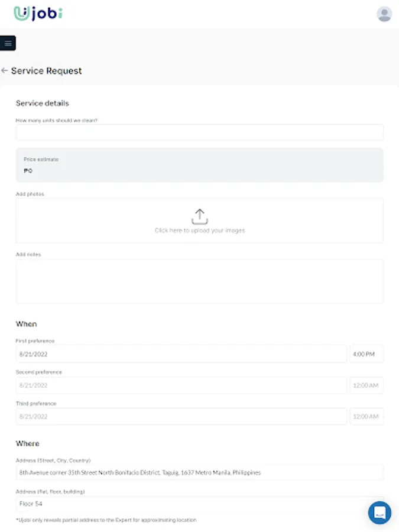Open the user profile avatar
This screenshot has height=532, width=399.
[x=384, y=14]
